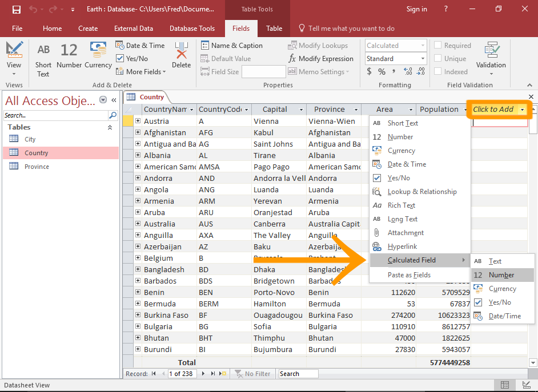The image size is (538, 392).
Task: Open the Name & Caption dialog
Action: pyautogui.click(x=231, y=45)
